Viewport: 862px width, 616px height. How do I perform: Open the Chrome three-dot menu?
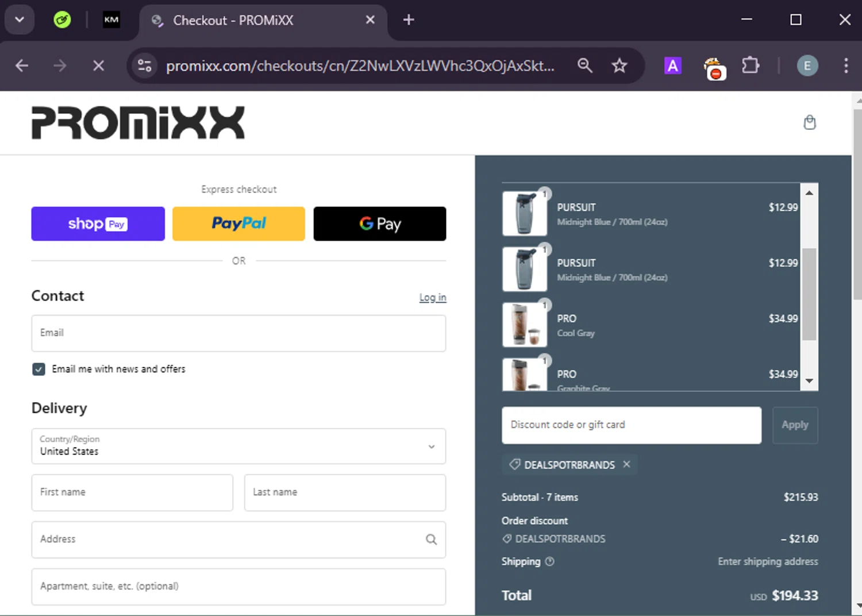846,66
